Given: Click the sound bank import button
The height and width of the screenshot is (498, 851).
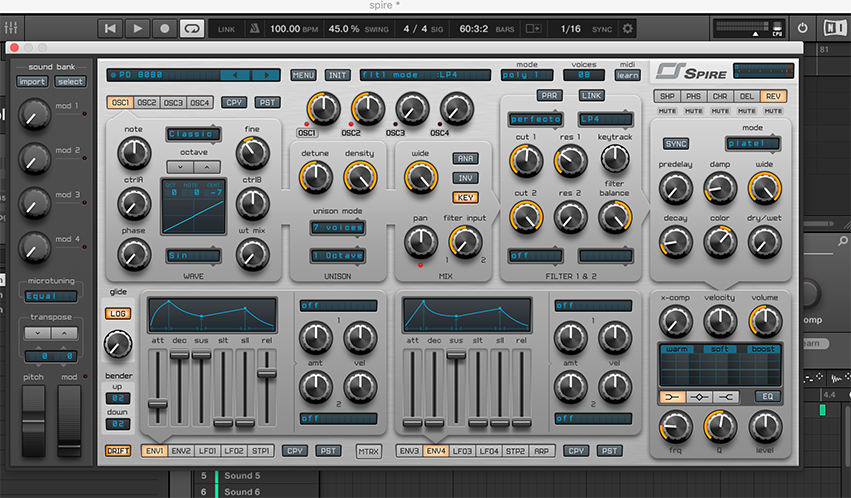Looking at the screenshot, I should pyautogui.click(x=32, y=81).
